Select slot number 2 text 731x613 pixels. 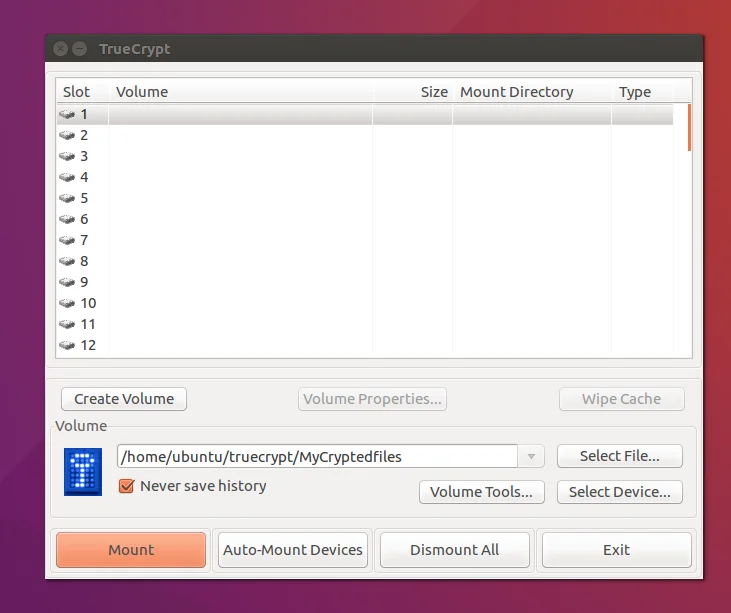(x=84, y=135)
